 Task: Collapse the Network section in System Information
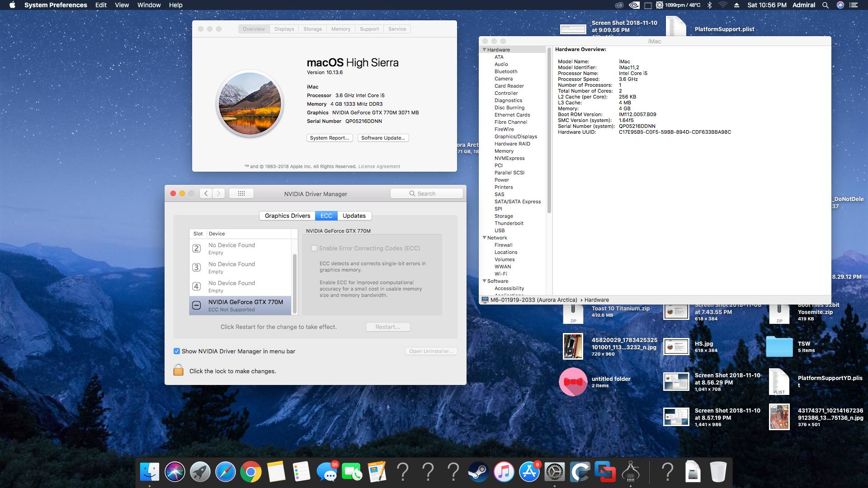point(485,237)
